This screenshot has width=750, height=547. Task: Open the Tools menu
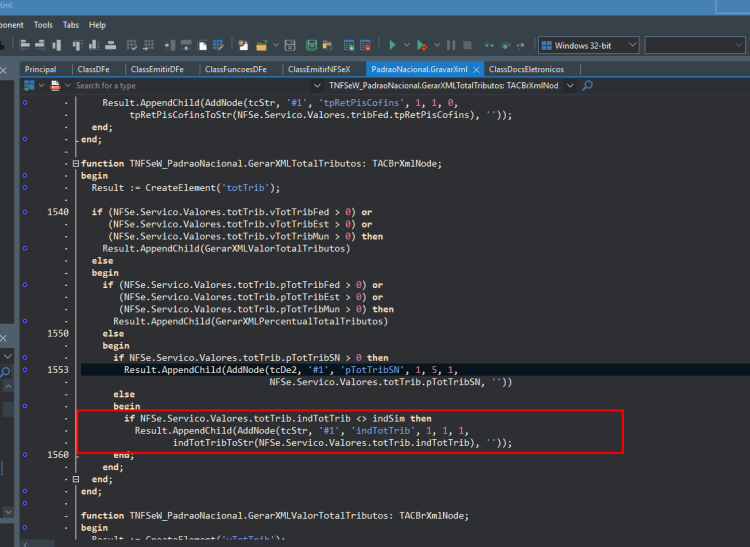43,25
